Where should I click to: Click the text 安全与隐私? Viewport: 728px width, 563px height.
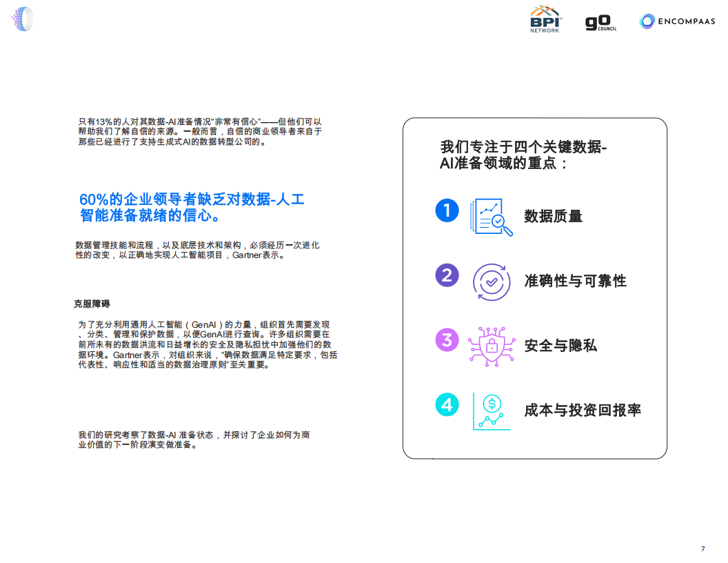pos(560,345)
